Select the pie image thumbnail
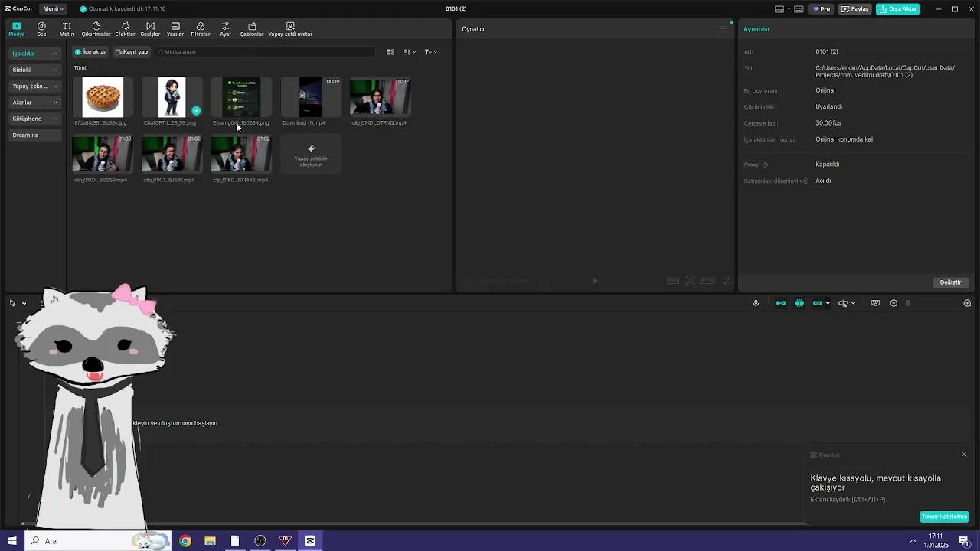980x551 pixels. coord(103,96)
